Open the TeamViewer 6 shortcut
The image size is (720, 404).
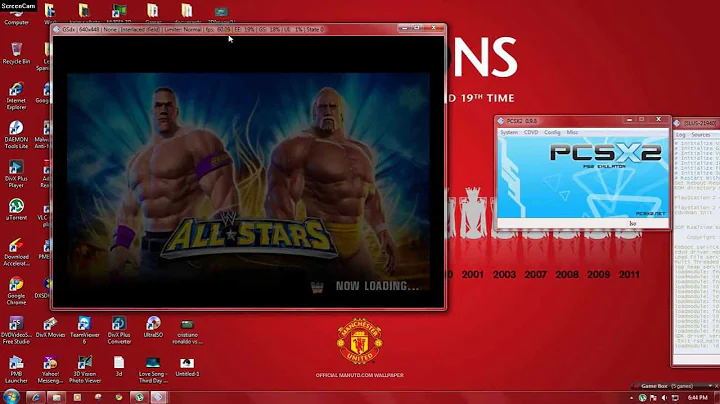point(84,330)
